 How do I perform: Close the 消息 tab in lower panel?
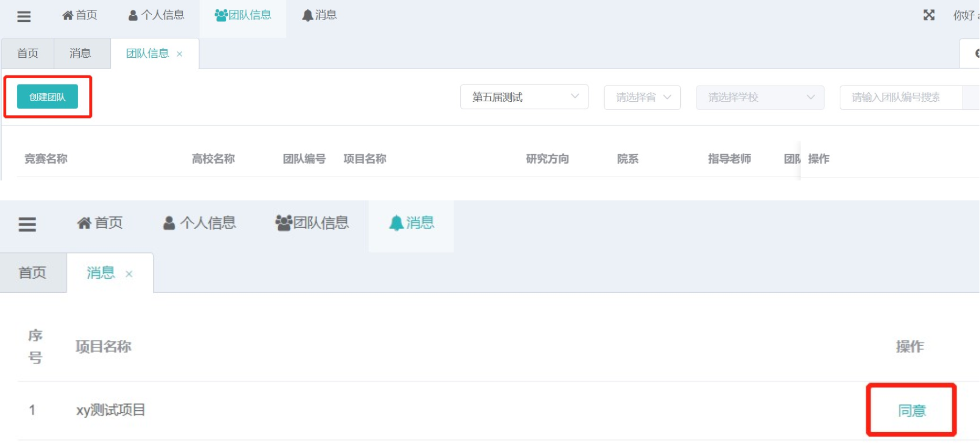tap(129, 274)
